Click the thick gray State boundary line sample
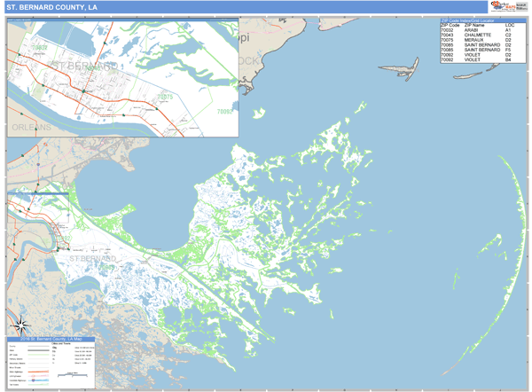The height and width of the screenshot is (392, 532). [38, 350]
